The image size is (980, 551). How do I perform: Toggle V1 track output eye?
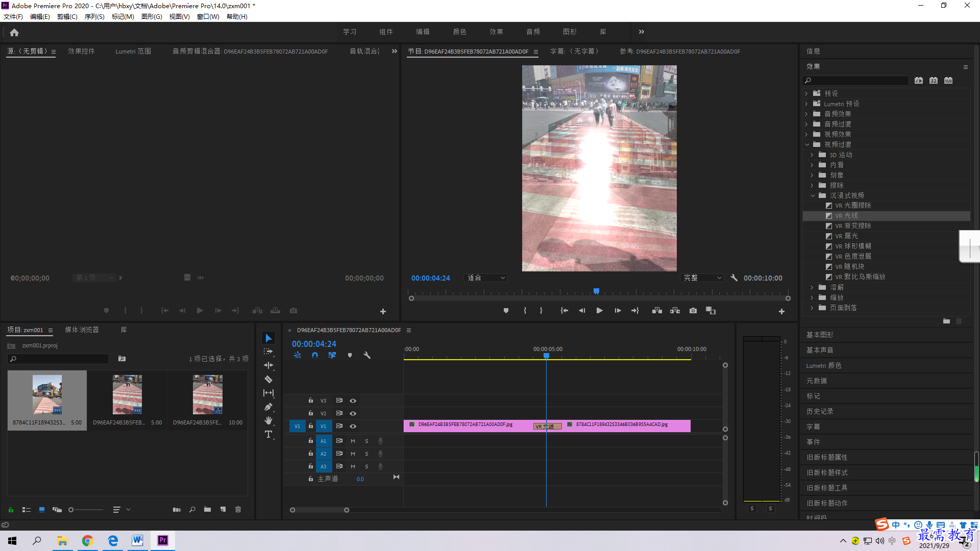pos(353,426)
